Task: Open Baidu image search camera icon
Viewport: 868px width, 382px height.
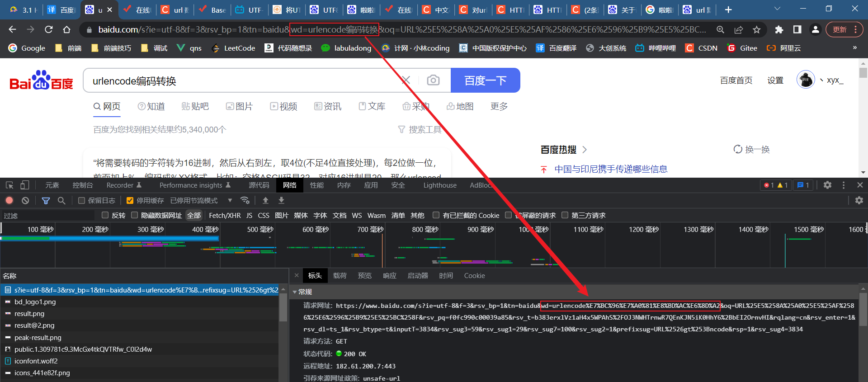Action: pyautogui.click(x=433, y=80)
